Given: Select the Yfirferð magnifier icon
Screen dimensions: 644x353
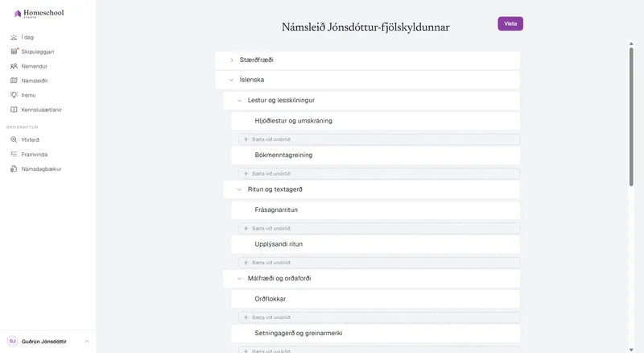Looking at the screenshot, I should [x=14, y=140].
